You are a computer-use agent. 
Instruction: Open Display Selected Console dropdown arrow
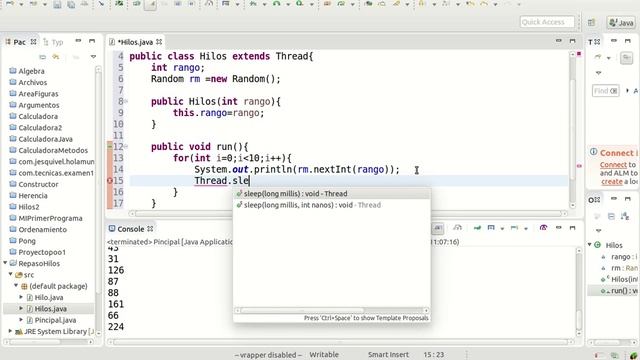(502, 228)
